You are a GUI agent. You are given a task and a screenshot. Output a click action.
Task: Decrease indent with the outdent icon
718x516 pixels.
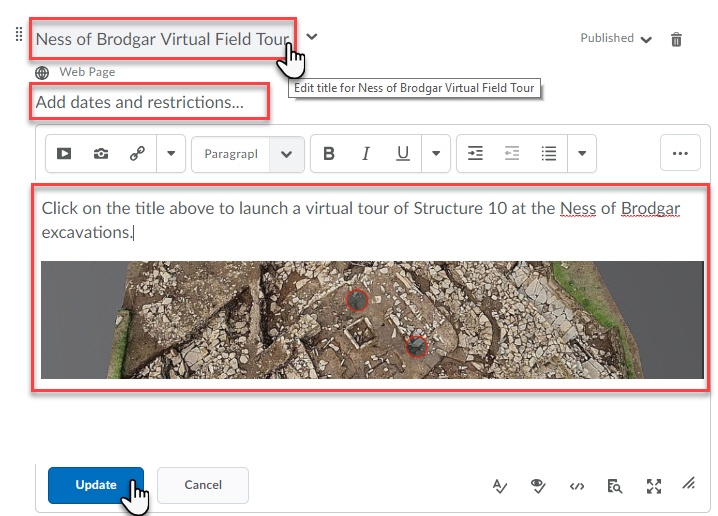tap(512, 153)
